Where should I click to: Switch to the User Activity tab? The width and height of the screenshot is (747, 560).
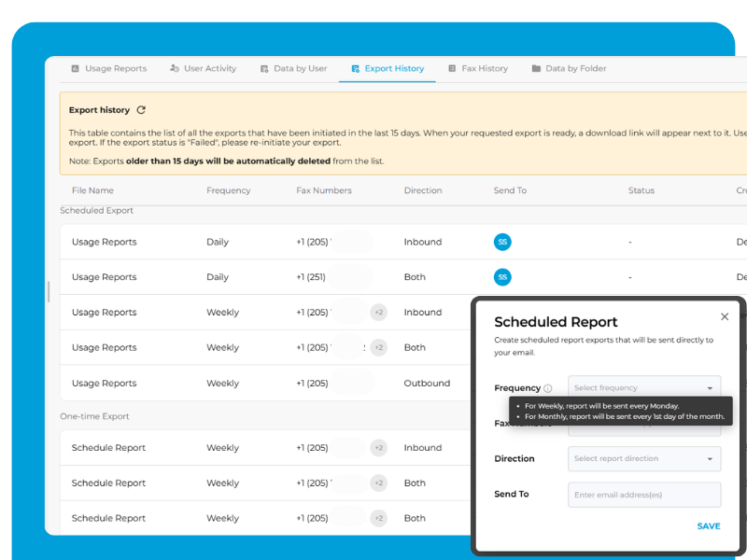pos(204,68)
